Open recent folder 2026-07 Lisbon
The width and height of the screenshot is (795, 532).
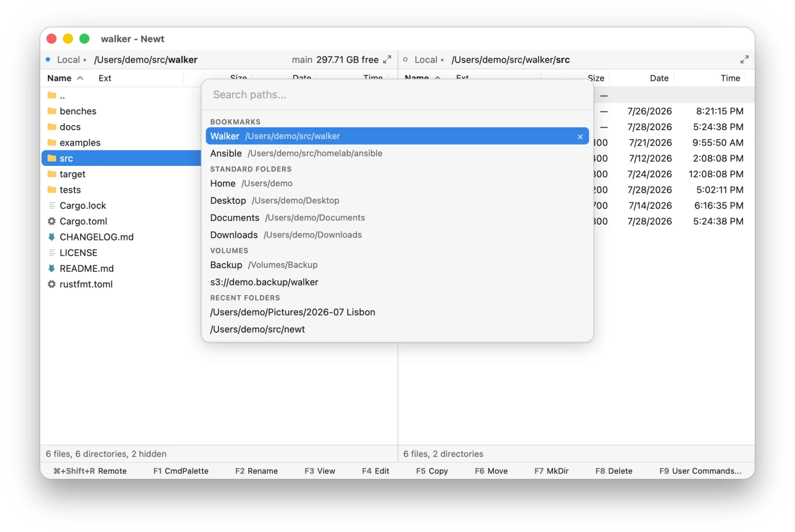397,312
